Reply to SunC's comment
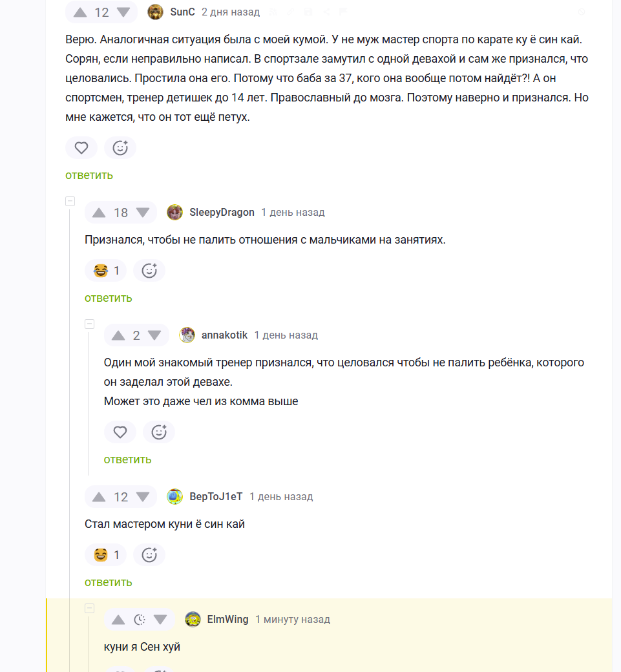The image size is (621, 672). pos(89,175)
